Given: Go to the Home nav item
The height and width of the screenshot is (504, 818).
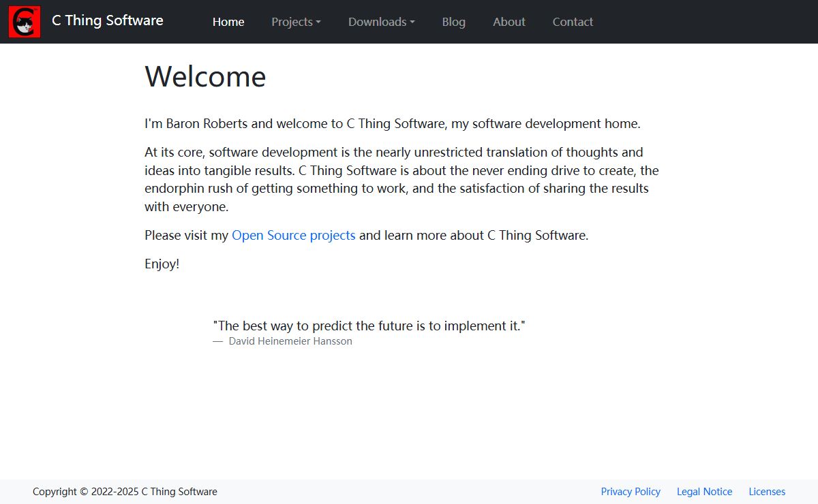Looking at the screenshot, I should tap(228, 22).
